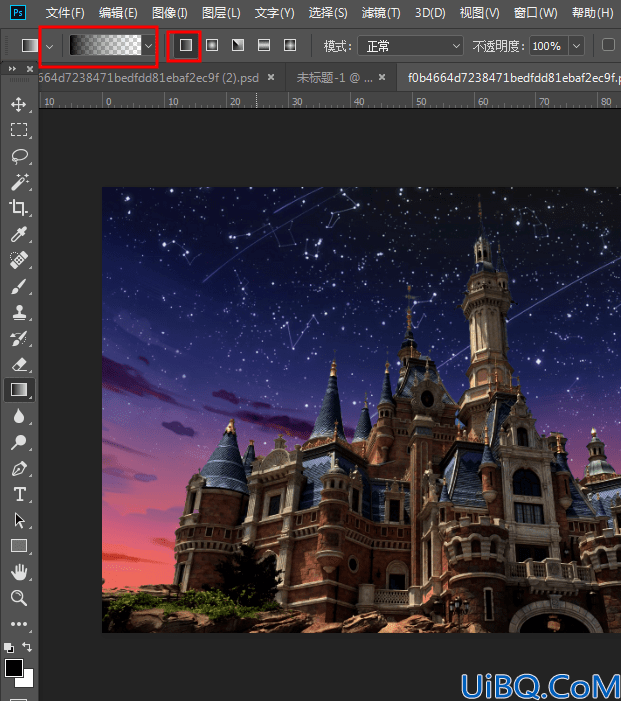Viewport: 621px width, 701px height.
Task: Toggle the checkbox after opacity field
Action: tap(608, 45)
